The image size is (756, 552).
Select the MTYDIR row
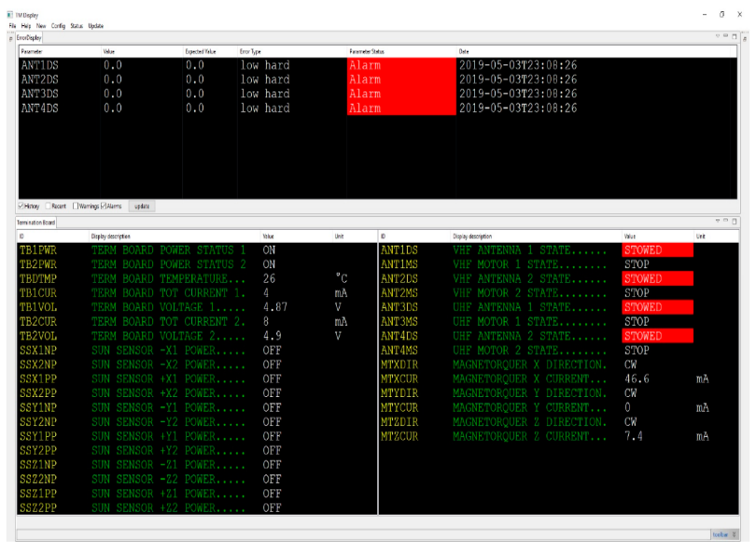tap(559, 393)
